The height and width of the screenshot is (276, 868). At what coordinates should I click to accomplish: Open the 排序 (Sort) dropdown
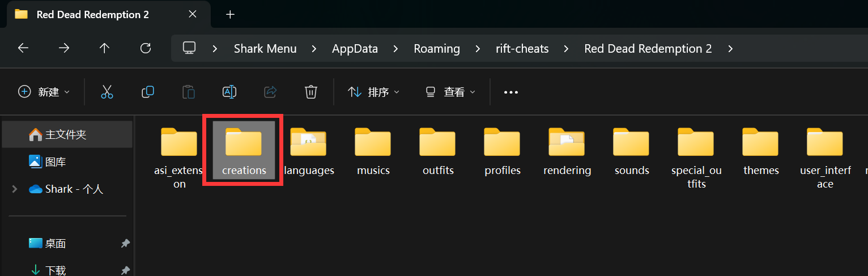click(373, 92)
